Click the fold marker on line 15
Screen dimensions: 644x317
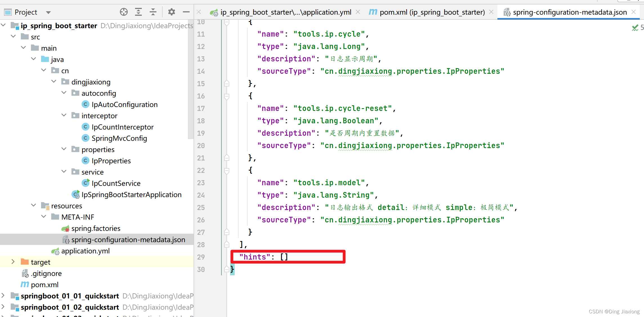227,84
